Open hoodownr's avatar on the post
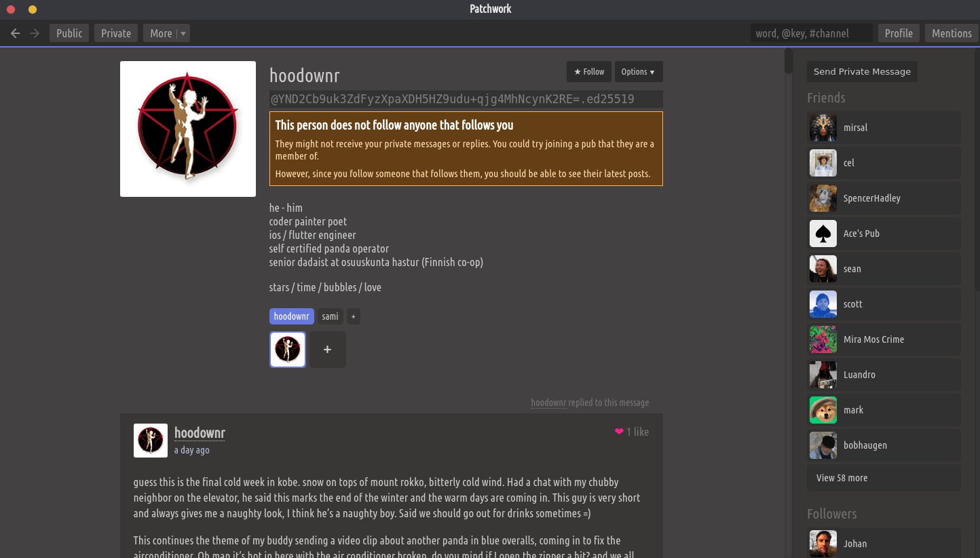The image size is (980, 558). 151,441
